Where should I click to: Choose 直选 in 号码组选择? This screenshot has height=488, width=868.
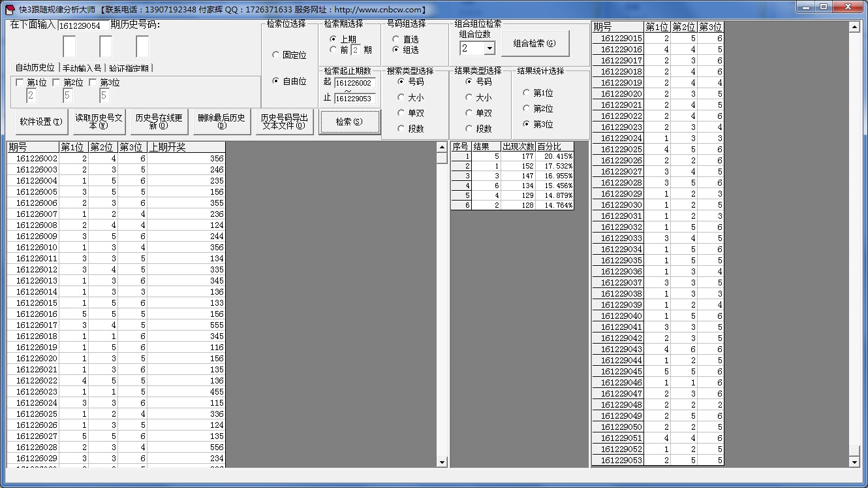pyautogui.click(x=396, y=39)
